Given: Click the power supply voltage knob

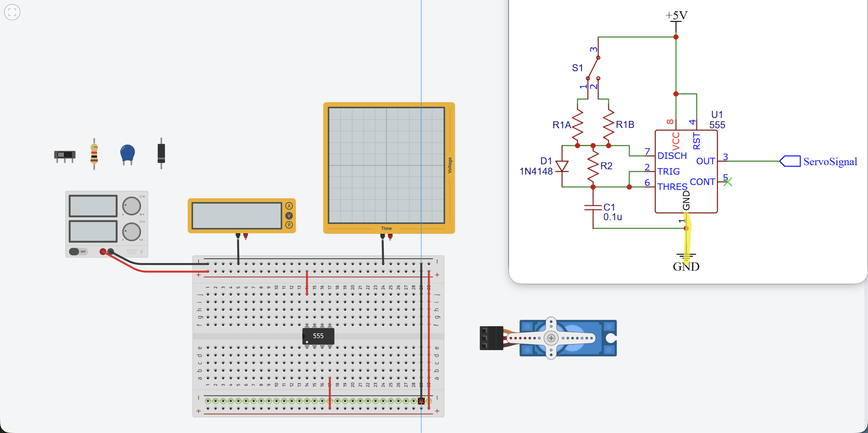Looking at the screenshot, I should pos(131,206).
